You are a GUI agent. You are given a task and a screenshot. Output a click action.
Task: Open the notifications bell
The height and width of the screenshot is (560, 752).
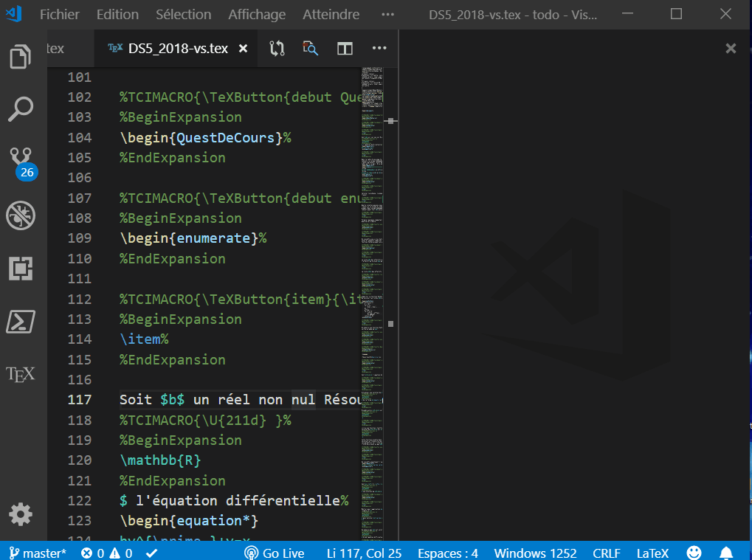point(725,552)
